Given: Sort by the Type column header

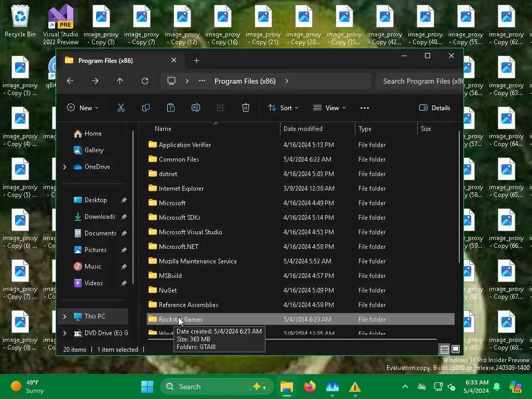Looking at the screenshot, I should (x=365, y=129).
